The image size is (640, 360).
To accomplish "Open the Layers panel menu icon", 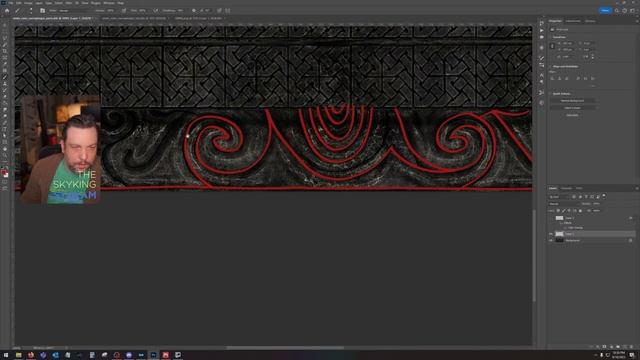I will [x=636, y=188].
